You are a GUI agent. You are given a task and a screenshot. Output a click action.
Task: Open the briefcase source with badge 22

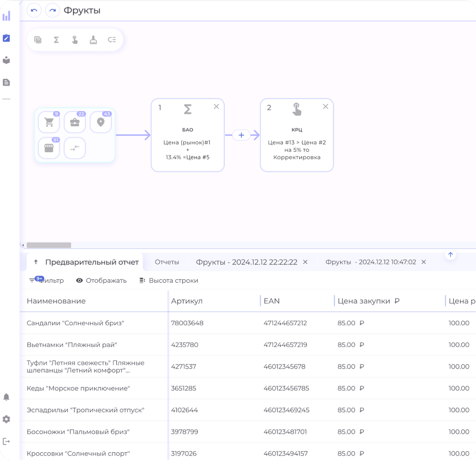click(x=75, y=122)
